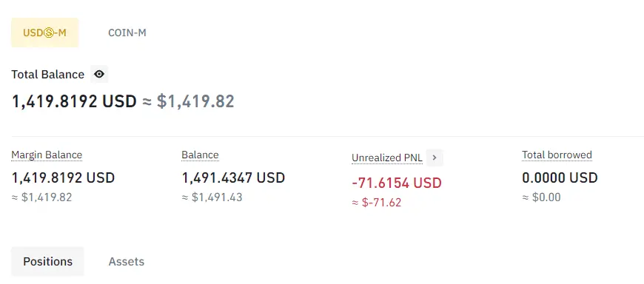This screenshot has height=284, width=644.
Task: Open the Positions tab
Action: (47, 261)
